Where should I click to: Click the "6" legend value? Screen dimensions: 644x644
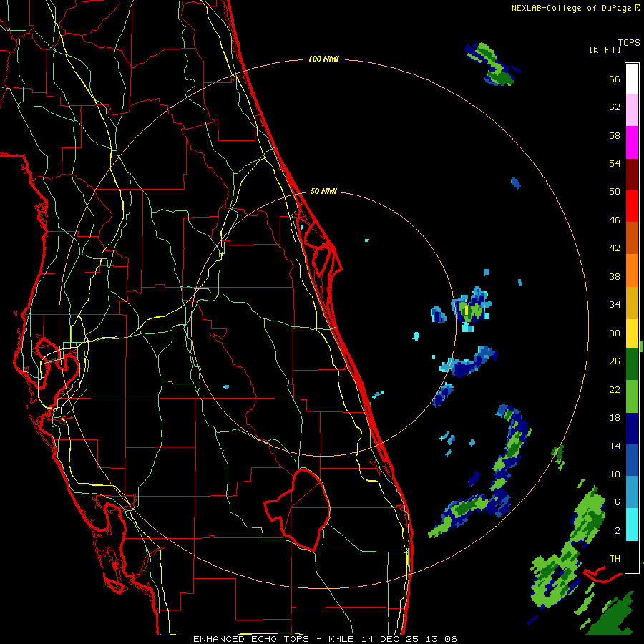[x=618, y=503]
